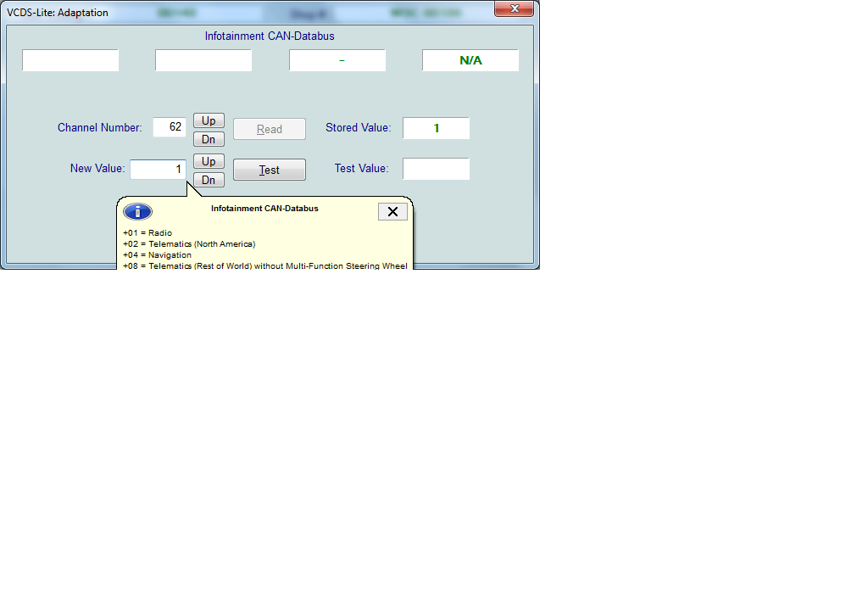Click the blue info icon in balloon
This screenshot has height=603, width=868.
coord(138,211)
